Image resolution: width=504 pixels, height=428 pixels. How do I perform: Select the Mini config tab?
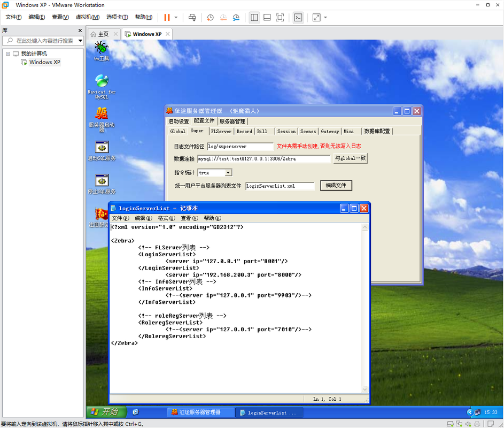(349, 131)
